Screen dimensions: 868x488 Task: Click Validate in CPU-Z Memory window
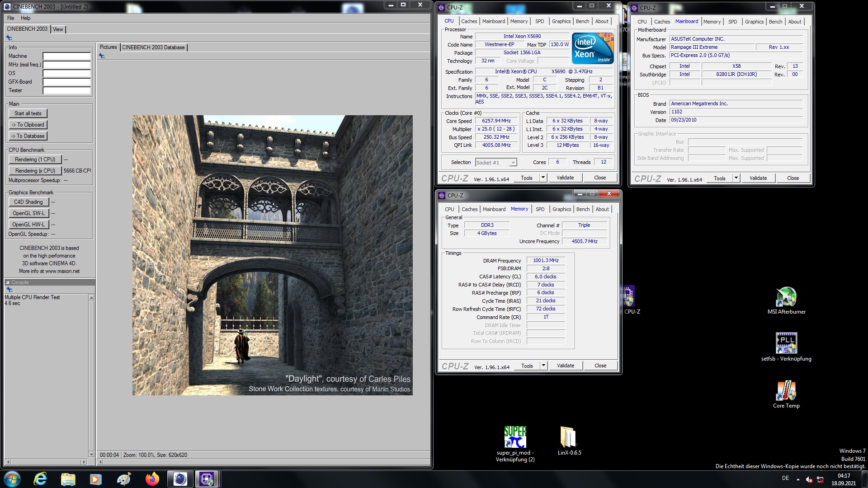(x=566, y=366)
